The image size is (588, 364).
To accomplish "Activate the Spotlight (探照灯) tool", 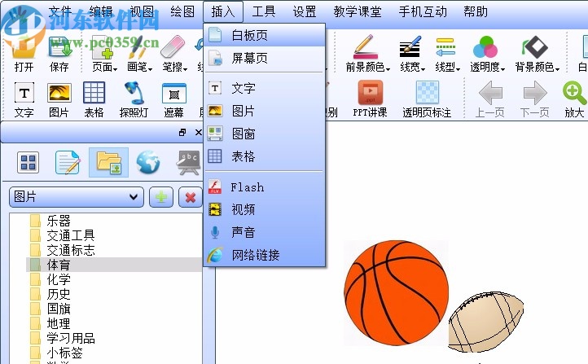I will pos(134,99).
